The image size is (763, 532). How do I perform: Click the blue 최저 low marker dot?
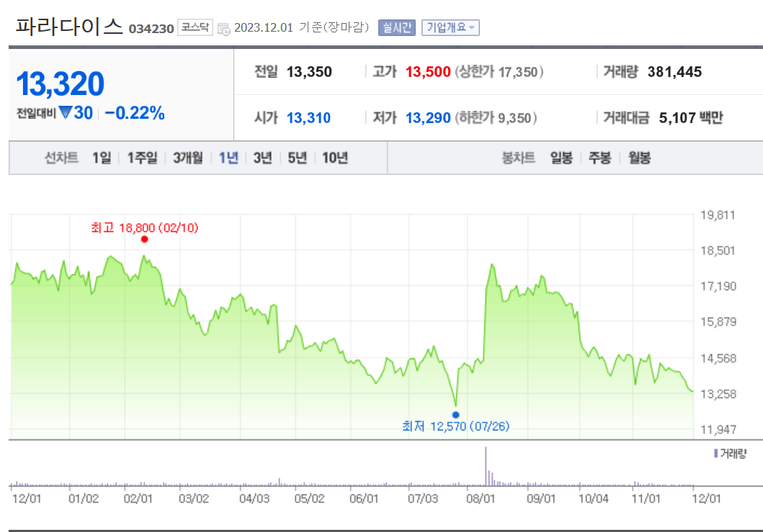pyautogui.click(x=455, y=415)
